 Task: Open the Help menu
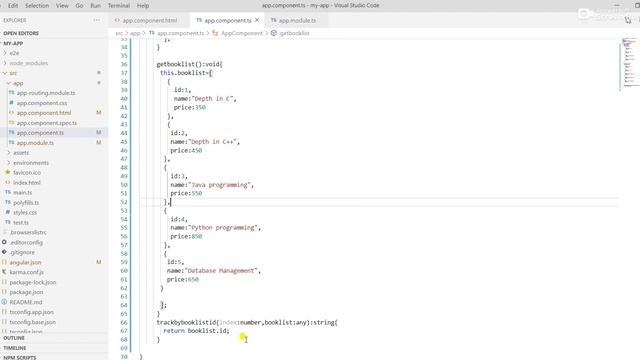(142, 6)
